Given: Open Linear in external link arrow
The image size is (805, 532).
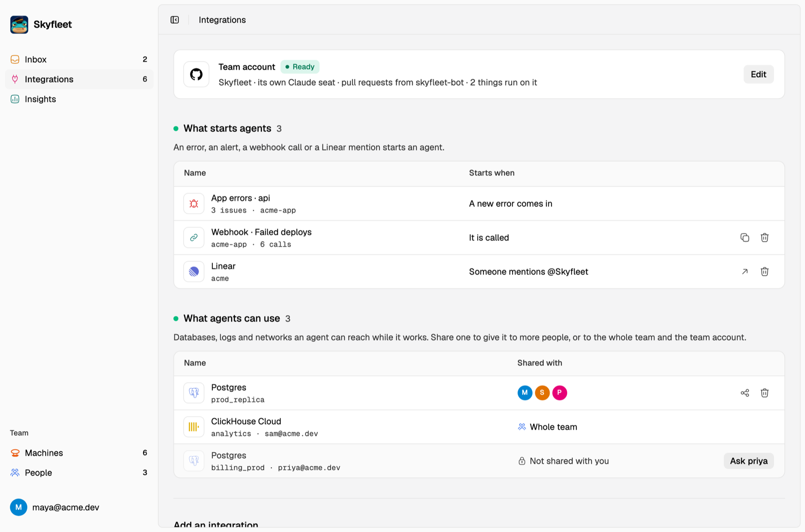Looking at the screenshot, I should pyautogui.click(x=745, y=271).
